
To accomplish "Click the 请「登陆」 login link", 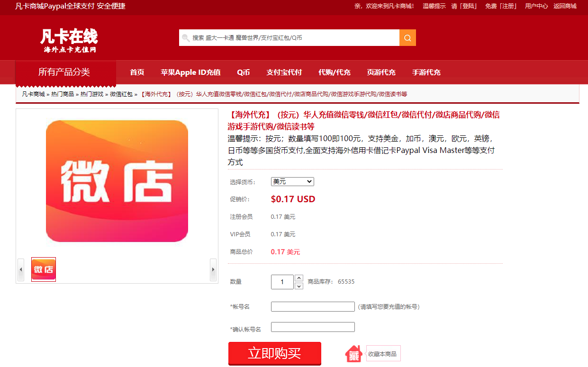I will click(464, 6).
